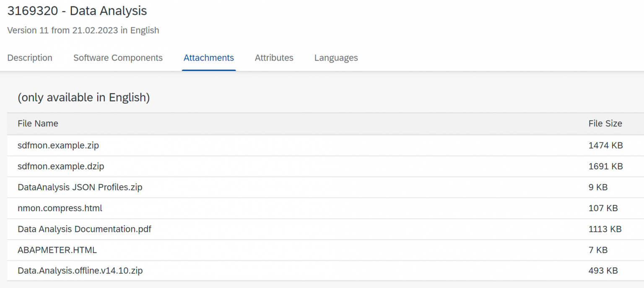
Task: Click the File Size column header
Action: pos(605,123)
